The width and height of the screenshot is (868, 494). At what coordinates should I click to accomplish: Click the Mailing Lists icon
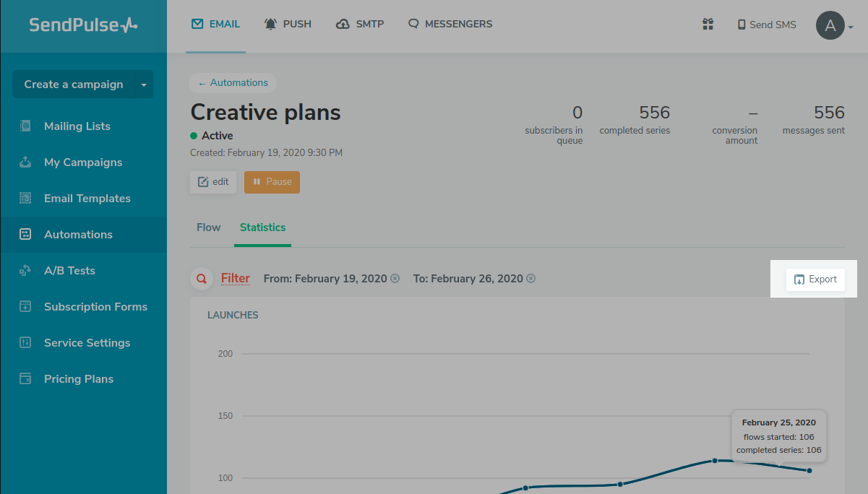[x=25, y=126]
